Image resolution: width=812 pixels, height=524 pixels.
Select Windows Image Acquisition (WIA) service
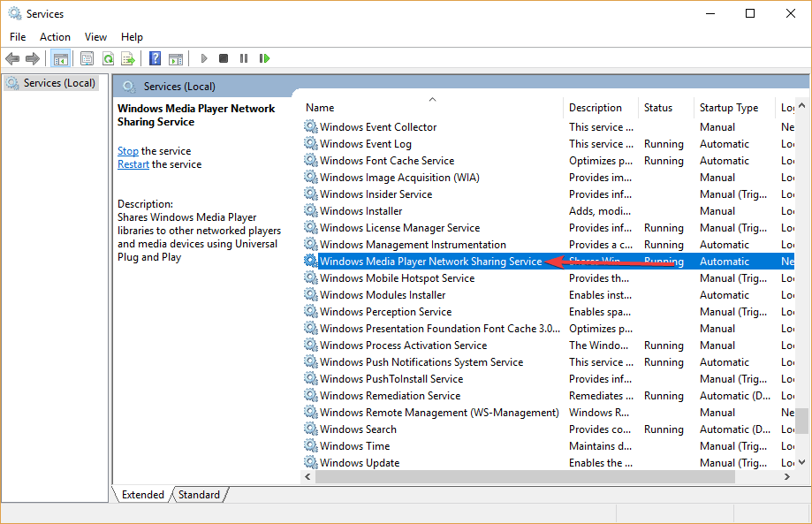coord(549,177)
